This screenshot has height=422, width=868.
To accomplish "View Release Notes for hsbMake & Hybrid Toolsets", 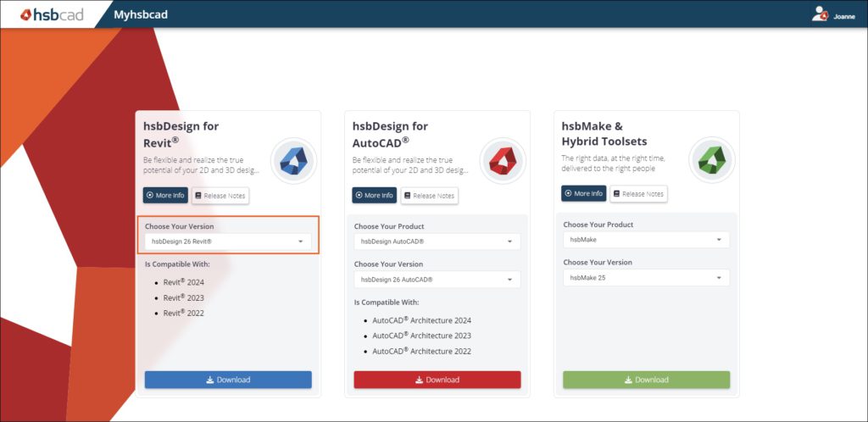I will point(638,193).
